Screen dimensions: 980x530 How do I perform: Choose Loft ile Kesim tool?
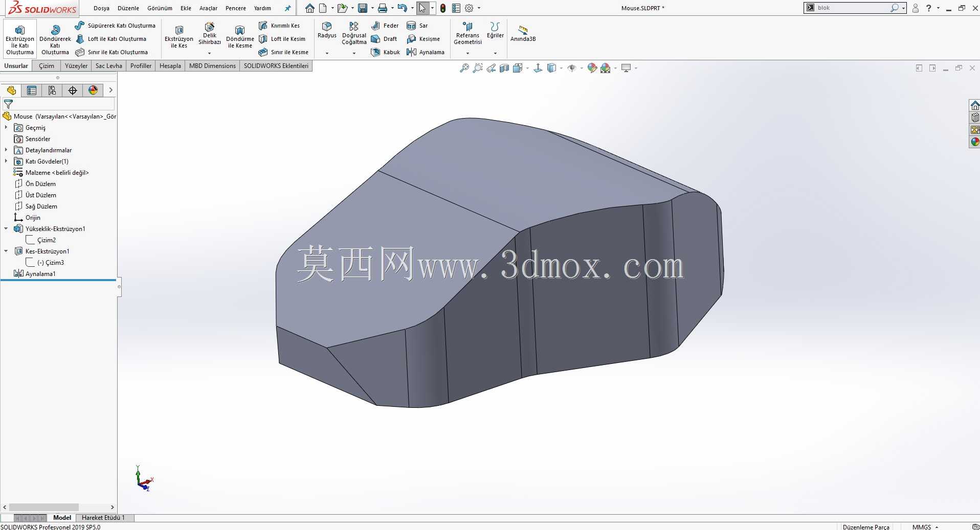(x=281, y=39)
